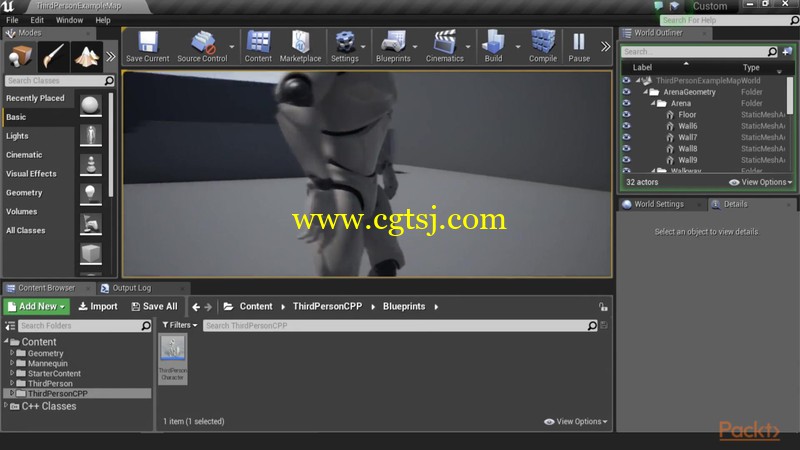The image size is (800, 450).
Task: Toggle visibility of Wall9 actor
Action: pos(627,159)
